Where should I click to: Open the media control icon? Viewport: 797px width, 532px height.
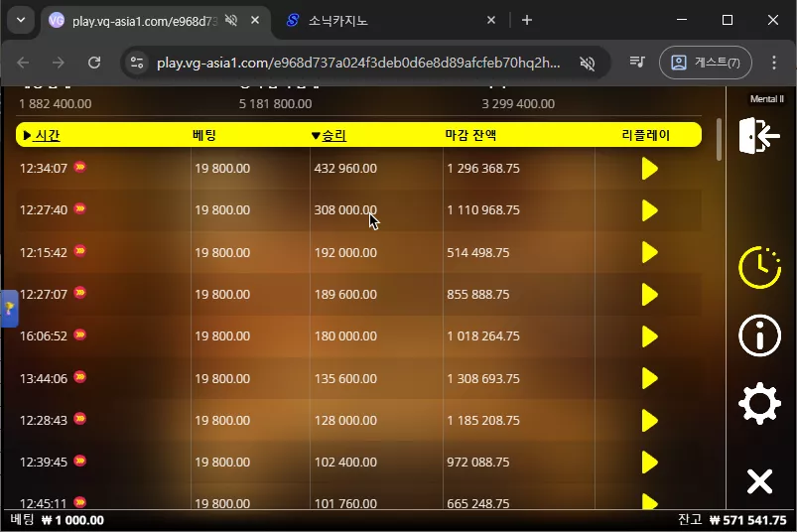pyautogui.click(x=637, y=63)
